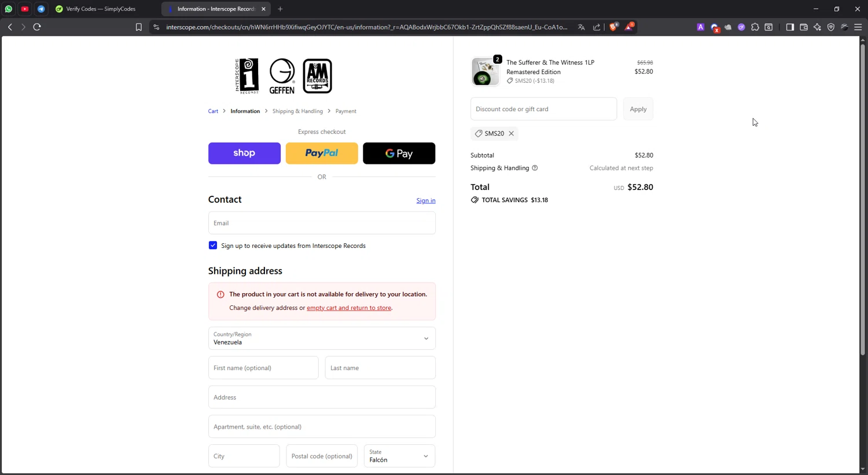Focus the Email input field

click(x=322, y=223)
